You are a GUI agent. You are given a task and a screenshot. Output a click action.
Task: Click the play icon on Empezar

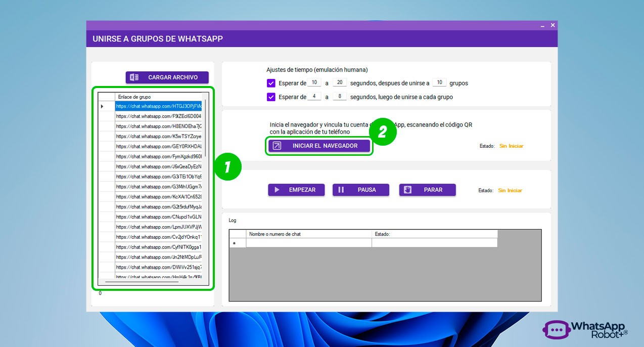(277, 190)
